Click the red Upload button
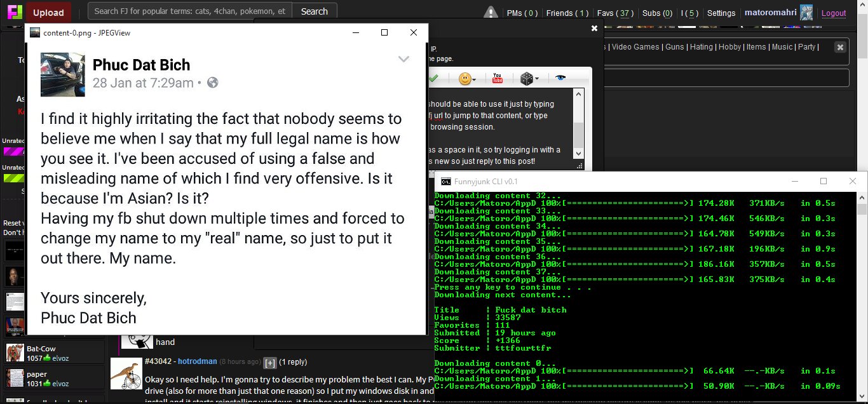868x404 pixels. tap(48, 12)
